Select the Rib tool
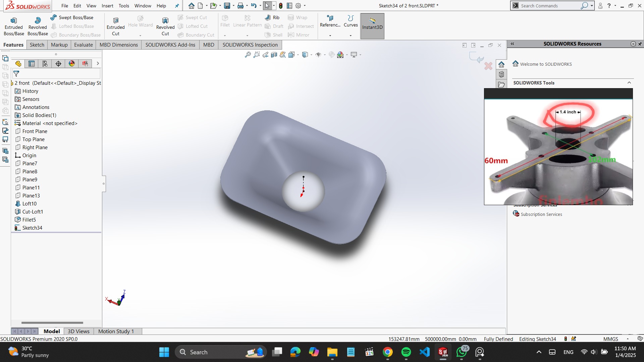The height and width of the screenshot is (362, 644). tap(272, 17)
